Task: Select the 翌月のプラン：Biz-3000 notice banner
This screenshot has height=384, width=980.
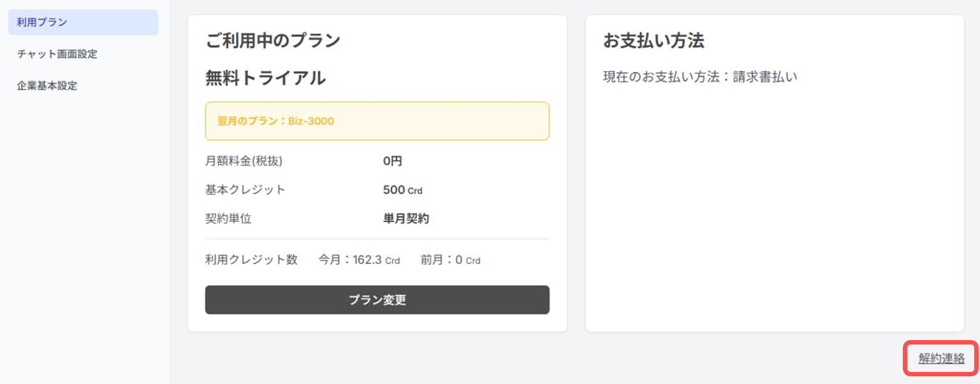Action: (x=376, y=121)
